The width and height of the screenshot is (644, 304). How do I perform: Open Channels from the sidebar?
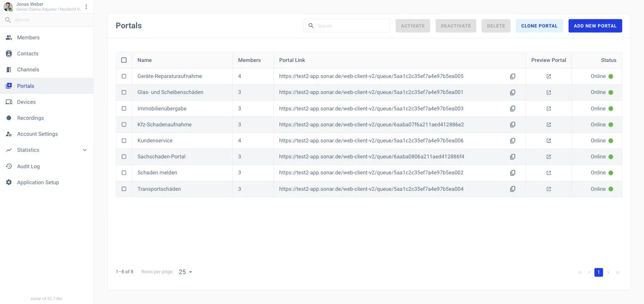click(x=47, y=69)
